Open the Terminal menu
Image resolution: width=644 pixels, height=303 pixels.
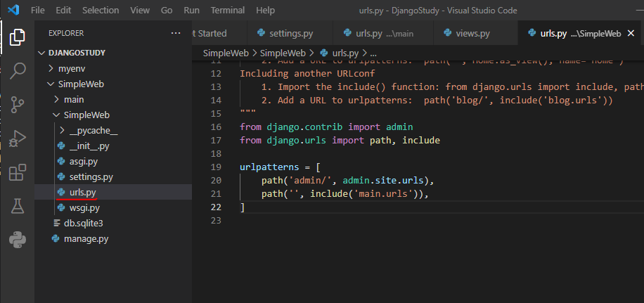228,11
